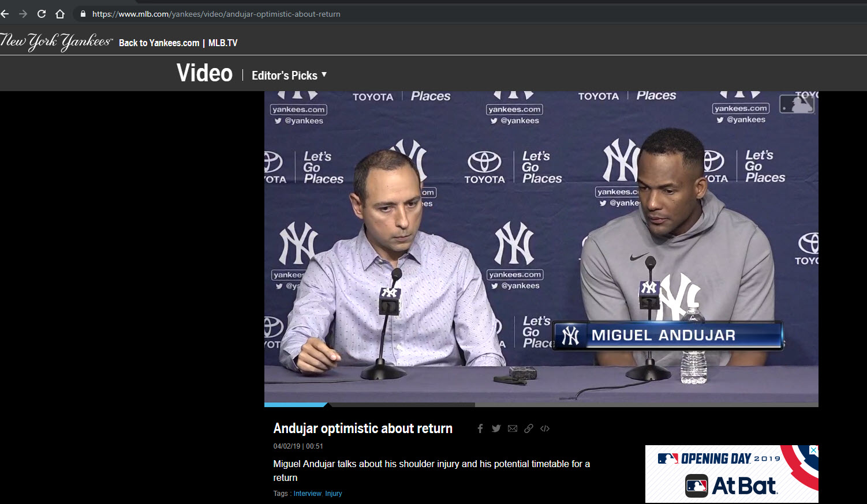Close the At Bat advertisement
Viewport: 867px width, 504px height.
tap(813, 450)
